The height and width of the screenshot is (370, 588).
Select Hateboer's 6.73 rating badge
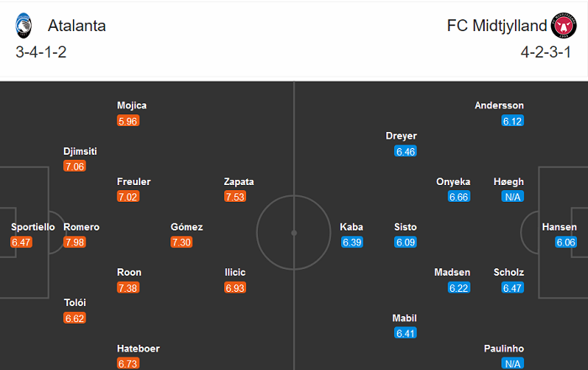(129, 363)
